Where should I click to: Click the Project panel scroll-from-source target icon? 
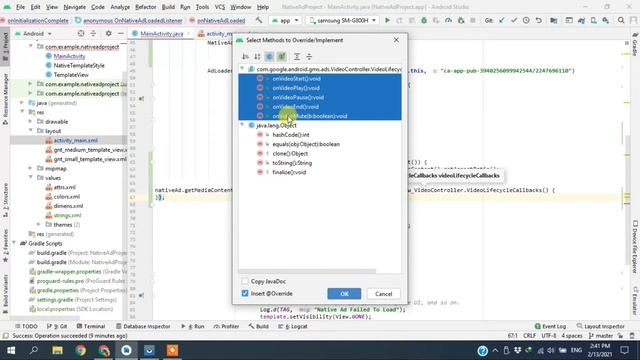81,33
